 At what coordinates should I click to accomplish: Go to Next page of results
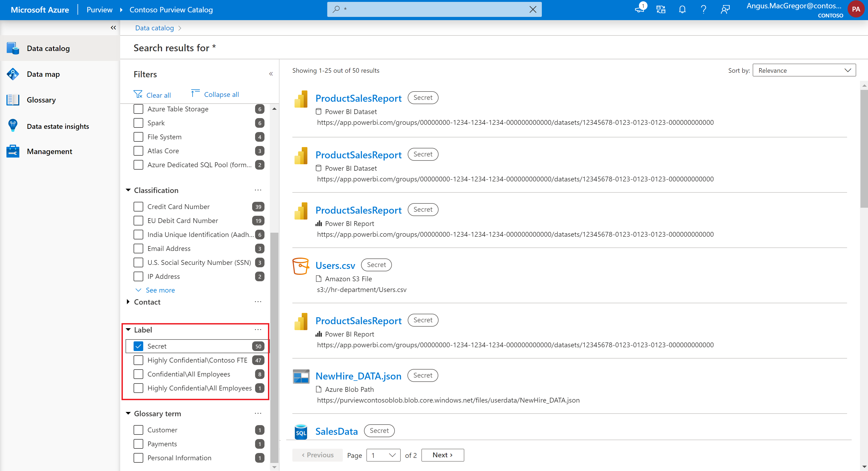(442, 455)
